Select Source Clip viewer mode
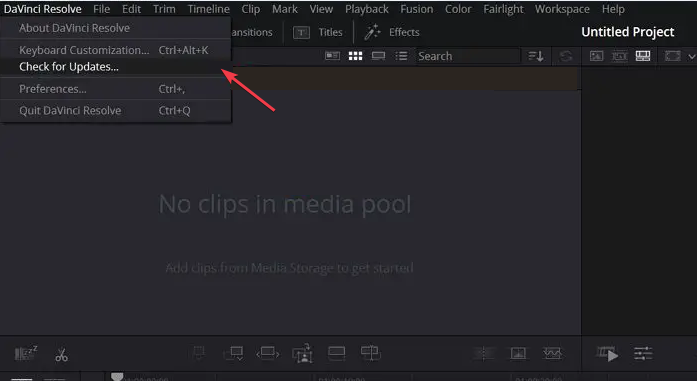This screenshot has height=381, width=697. (596, 56)
